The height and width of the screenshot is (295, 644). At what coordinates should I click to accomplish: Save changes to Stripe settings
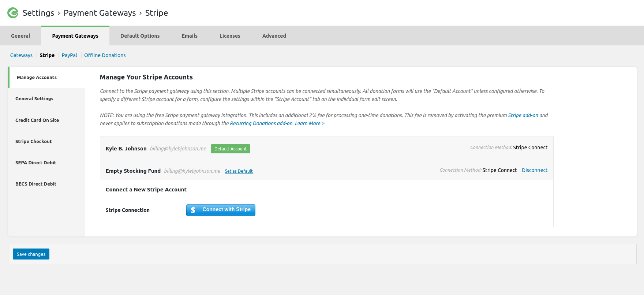(x=31, y=254)
